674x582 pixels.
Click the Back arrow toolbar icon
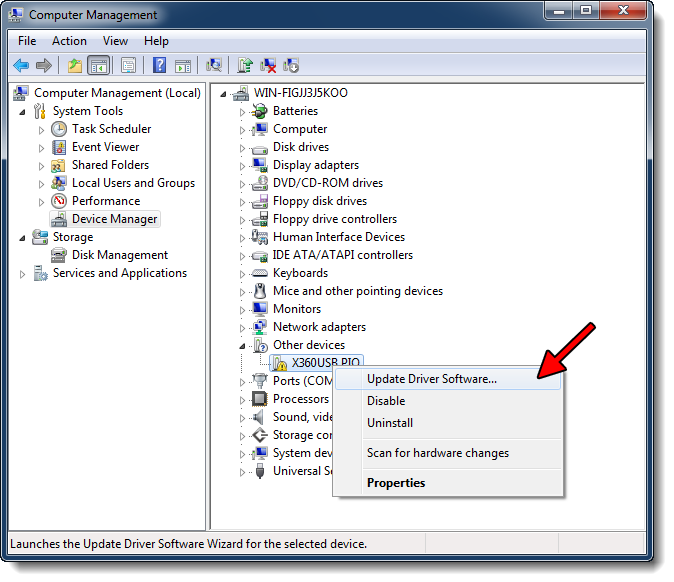(21, 66)
